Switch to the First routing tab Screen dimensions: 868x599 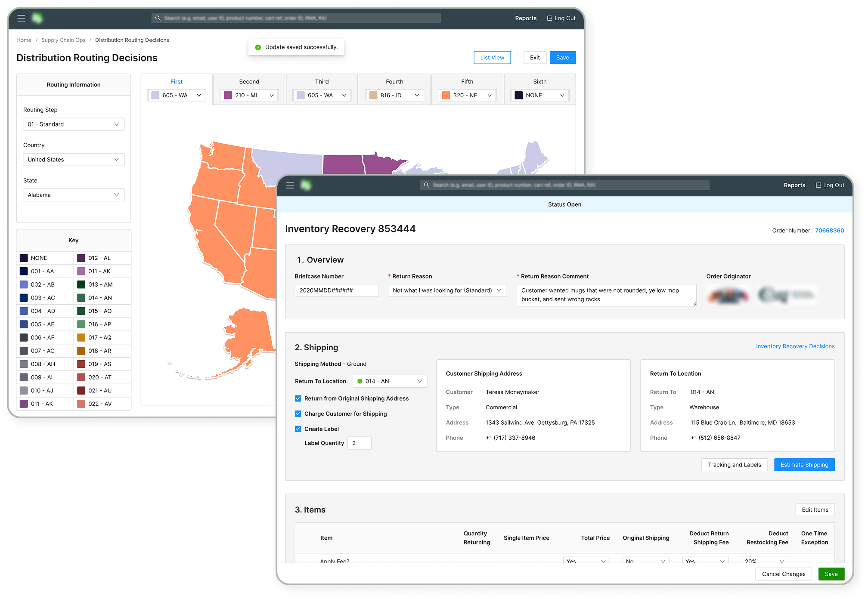click(x=177, y=82)
